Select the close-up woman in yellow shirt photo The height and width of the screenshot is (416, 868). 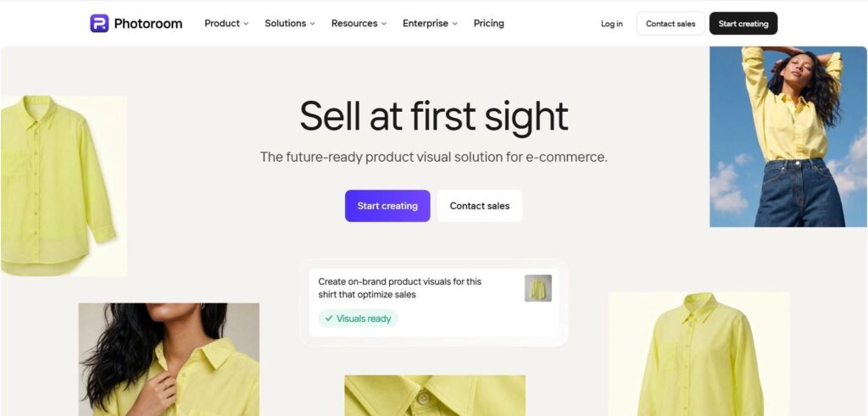(169, 359)
